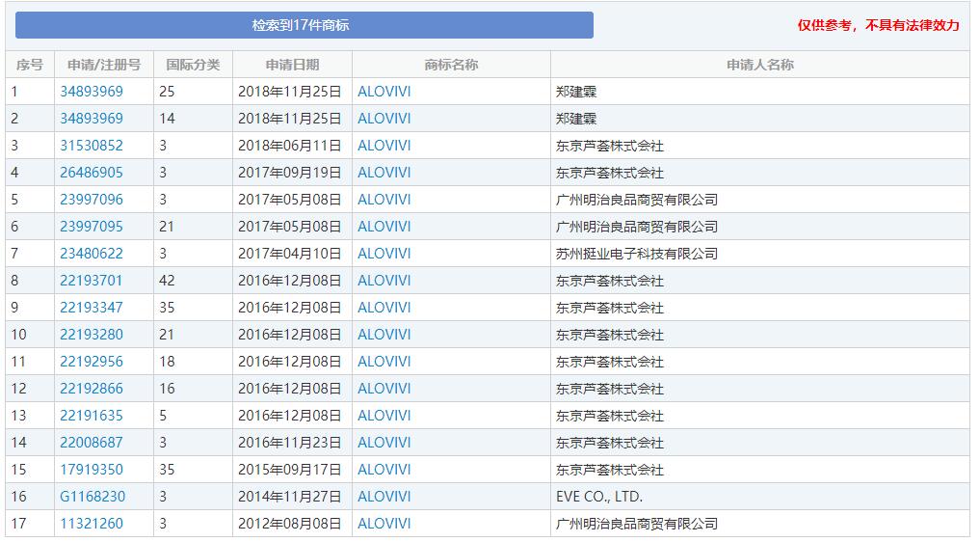This screenshot has height=542, width=980.
Task: Click date '2015年09月17日'
Action: pyautogui.click(x=289, y=469)
